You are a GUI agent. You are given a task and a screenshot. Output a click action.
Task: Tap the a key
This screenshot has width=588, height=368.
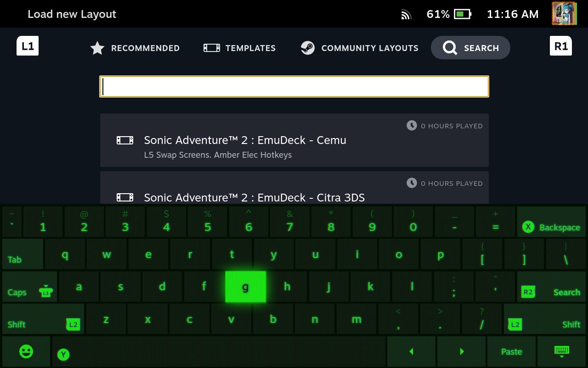(x=79, y=287)
